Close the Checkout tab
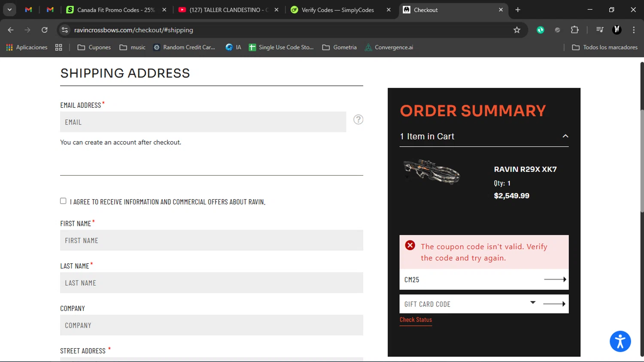 501,9
